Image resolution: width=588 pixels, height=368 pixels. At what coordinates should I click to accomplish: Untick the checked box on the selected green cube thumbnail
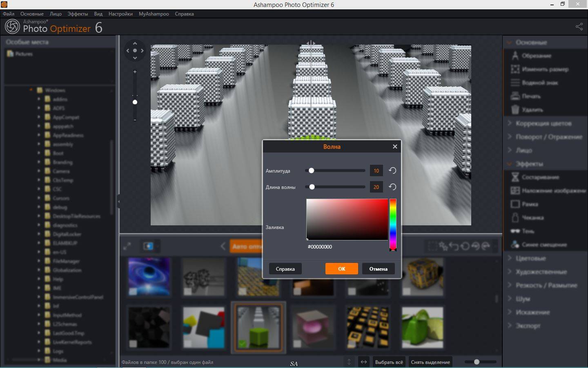243,344
